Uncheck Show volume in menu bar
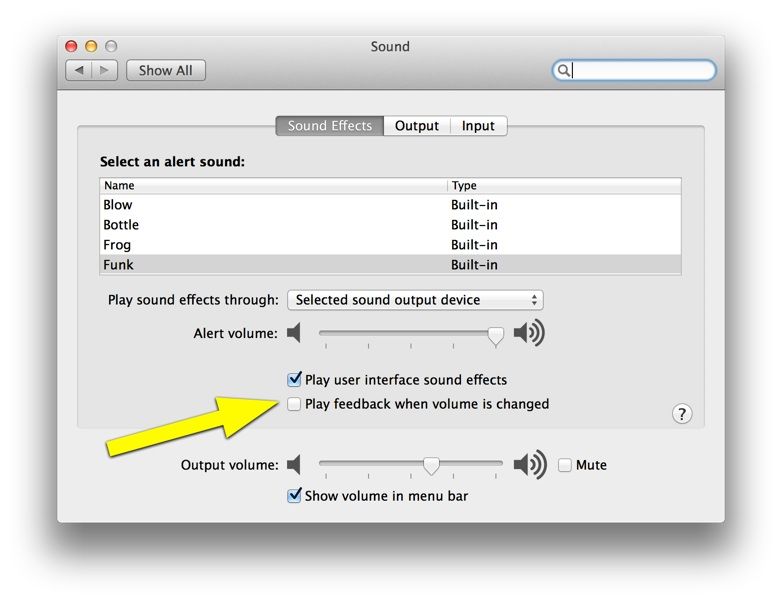The height and width of the screenshot is (602, 782). coord(294,496)
